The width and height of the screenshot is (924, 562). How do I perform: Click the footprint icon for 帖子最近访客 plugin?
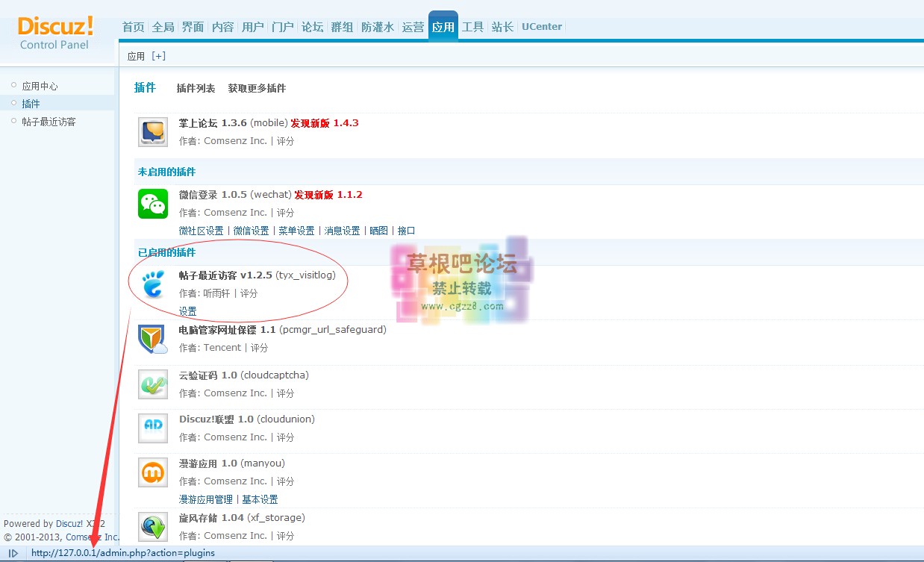pyautogui.click(x=152, y=284)
